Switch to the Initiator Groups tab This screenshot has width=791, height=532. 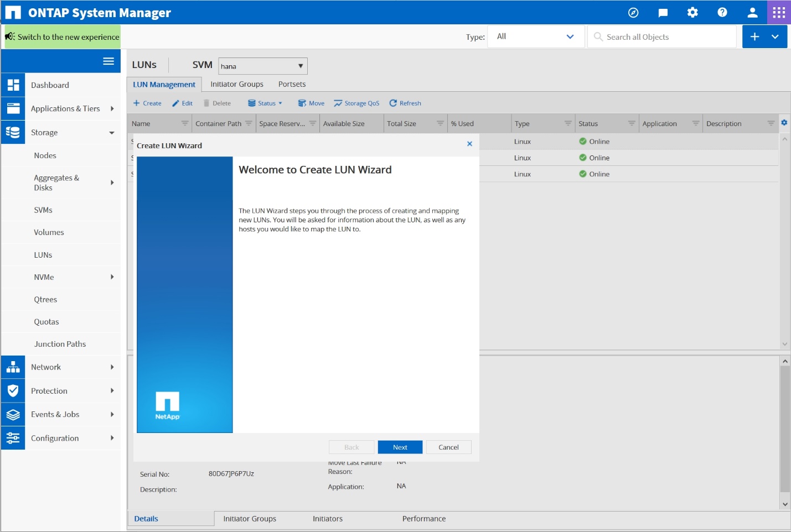pyautogui.click(x=236, y=84)
